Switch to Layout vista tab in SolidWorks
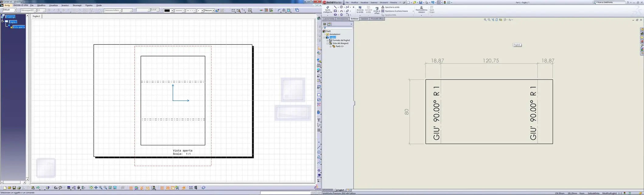 [x=329, y=19]
